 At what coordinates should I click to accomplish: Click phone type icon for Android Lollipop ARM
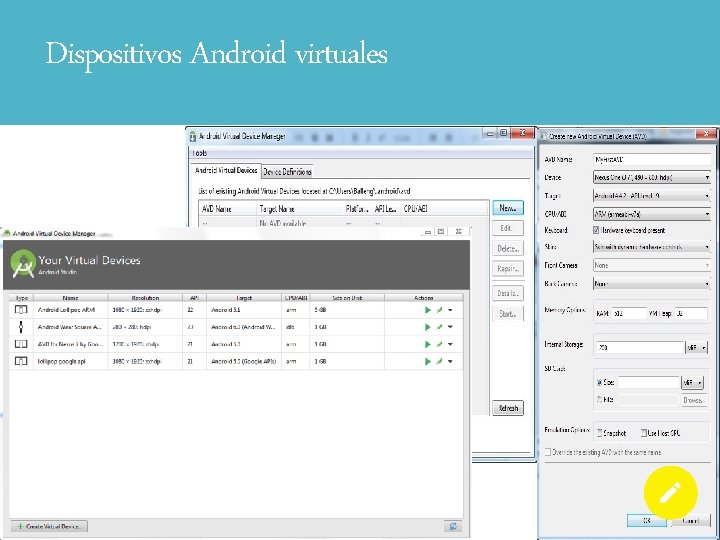click(21, 309)
